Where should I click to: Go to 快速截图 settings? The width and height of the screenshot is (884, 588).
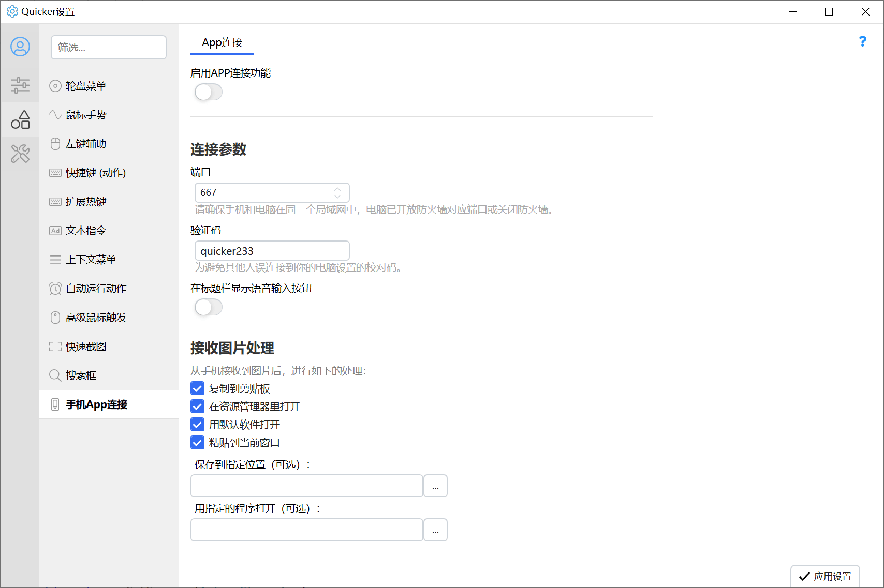tap(109, 346)
